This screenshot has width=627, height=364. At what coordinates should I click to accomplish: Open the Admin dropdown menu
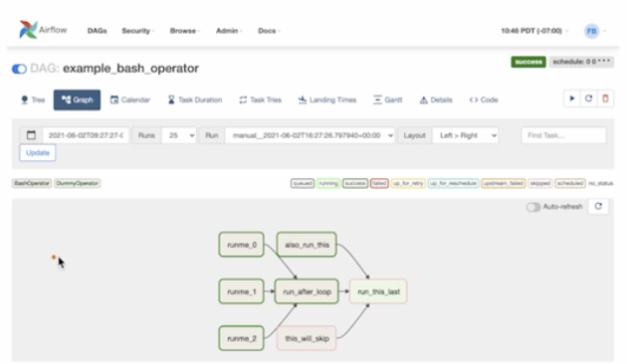(229, 31)
